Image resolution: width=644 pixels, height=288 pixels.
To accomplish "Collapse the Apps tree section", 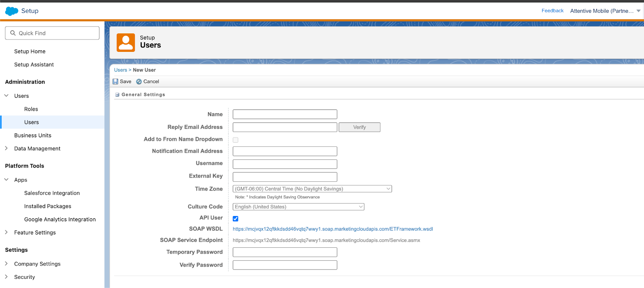I will 6,180.
